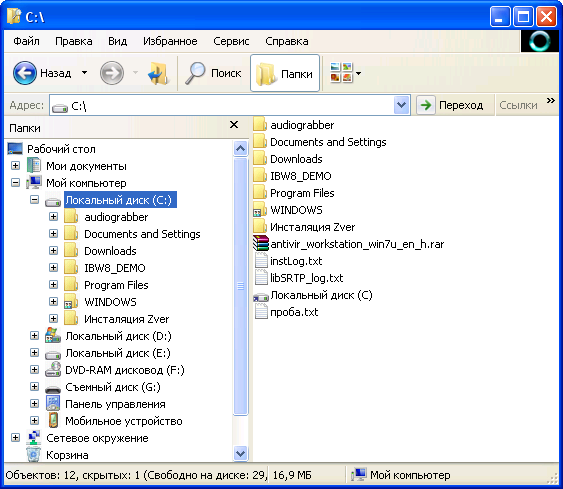Click the folder tree scrollbar thumb
Image resolution: width=563 pixels, height=489 pixels.
(x=240, y=286)
